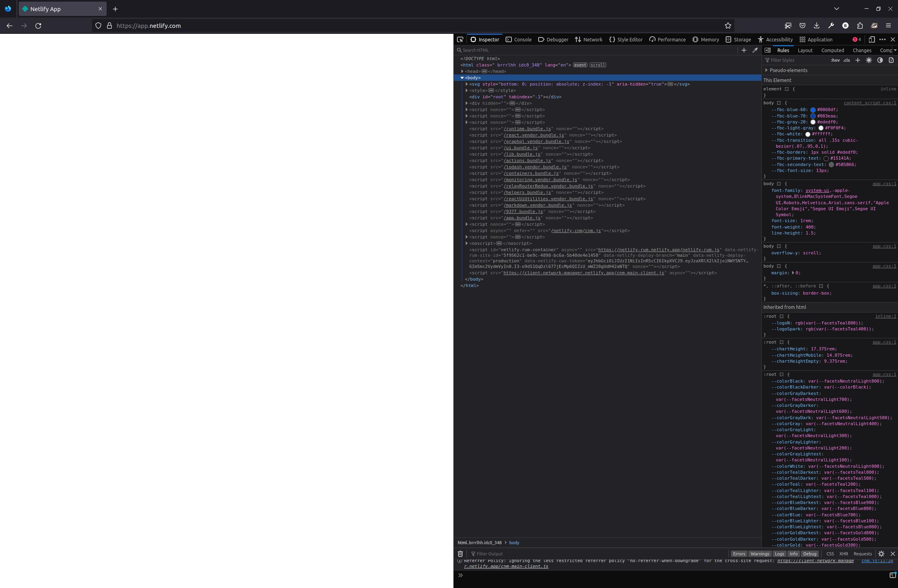This screenshot has width=898, height=588.
Task: Select body in the breadcrumb bar
Action: (514, 543)
